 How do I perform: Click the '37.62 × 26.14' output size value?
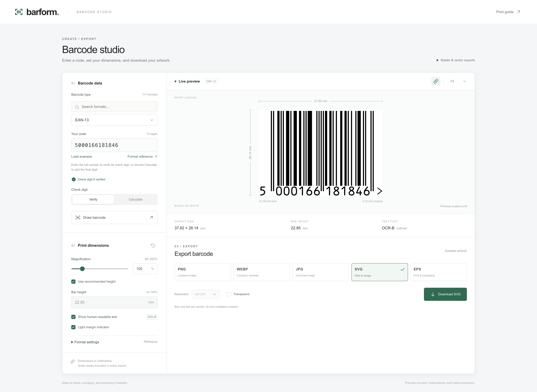[186, 228]
